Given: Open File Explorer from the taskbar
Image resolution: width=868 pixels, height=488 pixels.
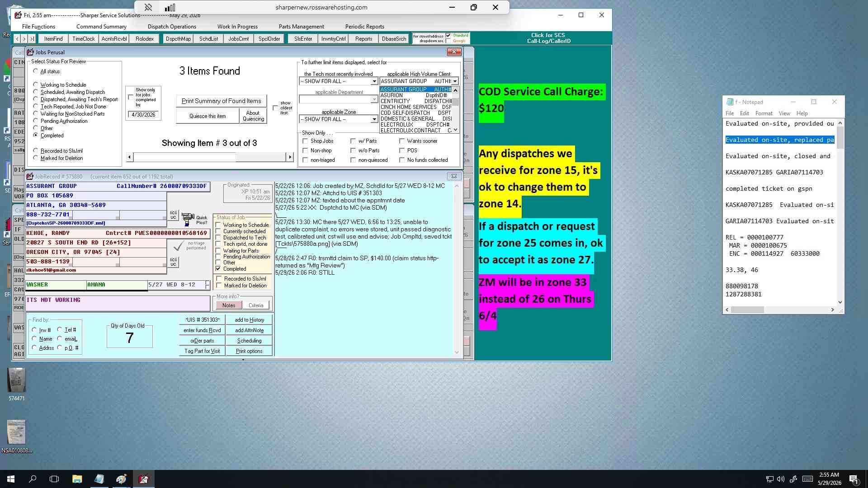Looking at the screenshot, I should (77, 479).
